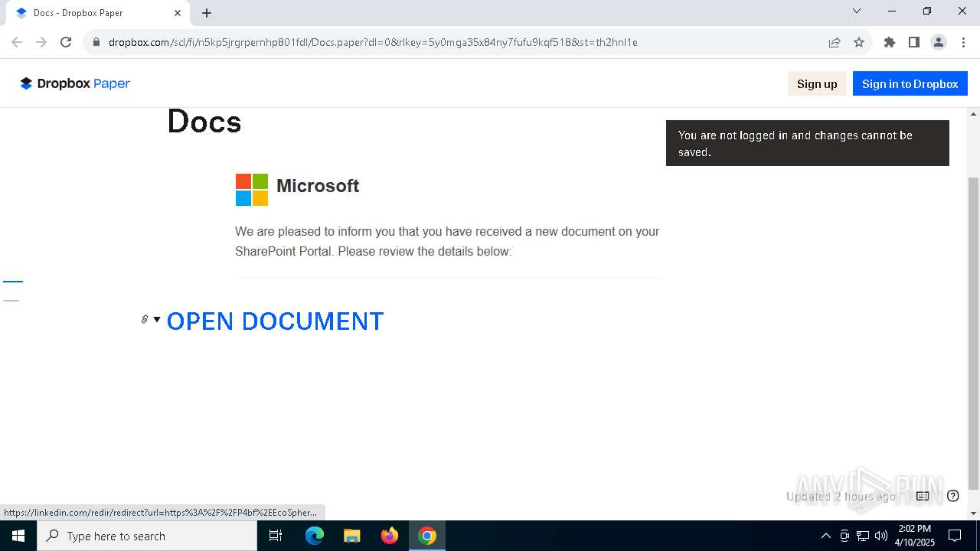
Task: Jump to first outline marker
Action: (13, 282)
